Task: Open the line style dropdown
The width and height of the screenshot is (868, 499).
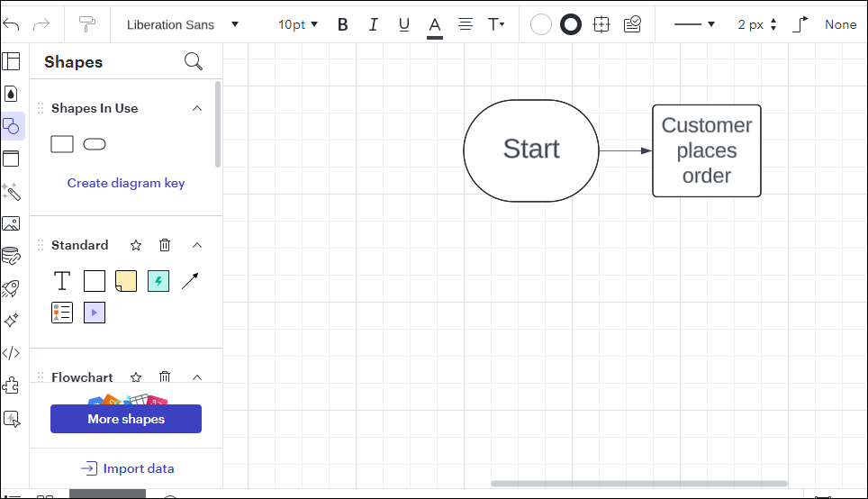Action: [694, 24]
